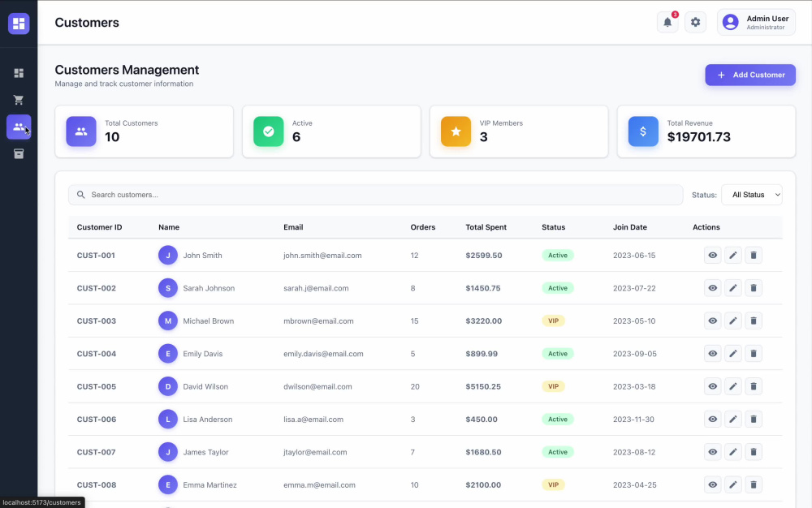
Task: View details eye for Emily Davis
Action: click(713, 353)
